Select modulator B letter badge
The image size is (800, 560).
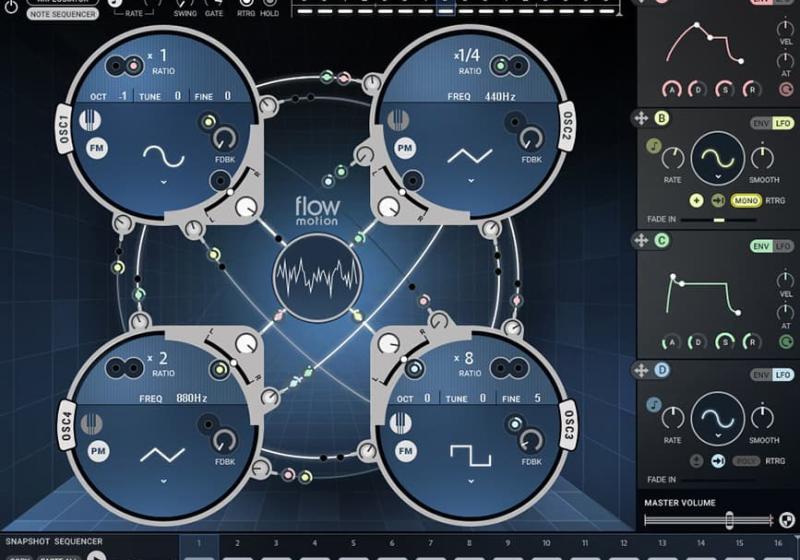pos(662,118)
